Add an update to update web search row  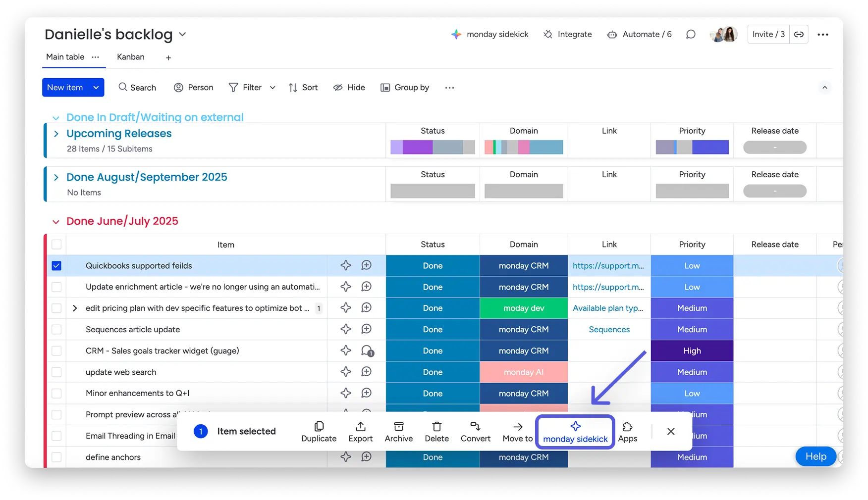[x=366, y=372]
